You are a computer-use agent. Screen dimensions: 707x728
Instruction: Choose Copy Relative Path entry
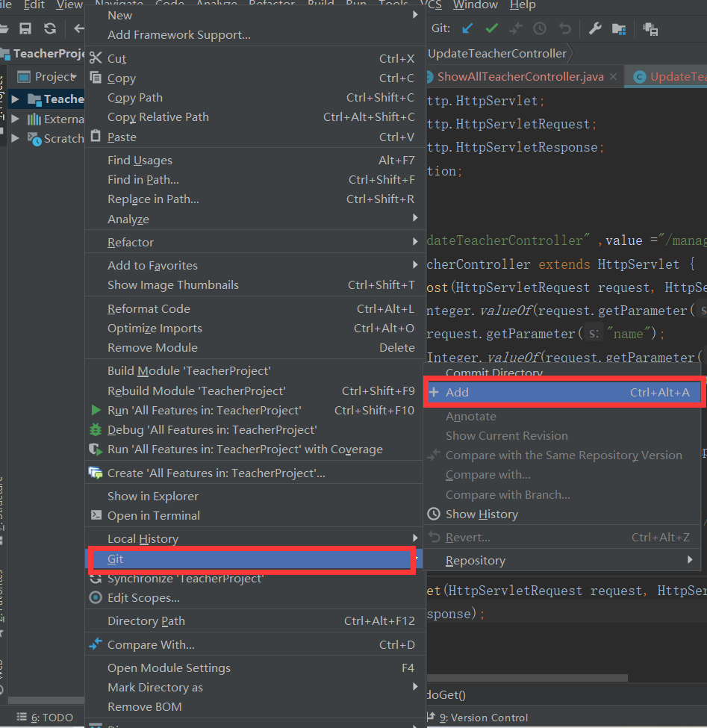click(255, 117)
